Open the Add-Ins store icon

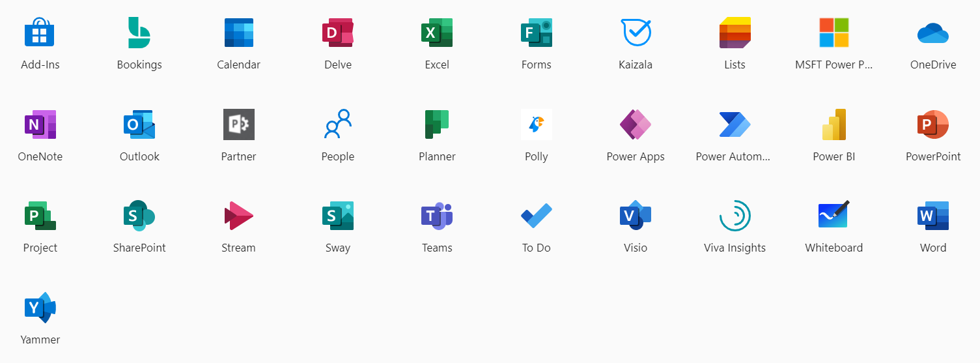pos(40,33)
